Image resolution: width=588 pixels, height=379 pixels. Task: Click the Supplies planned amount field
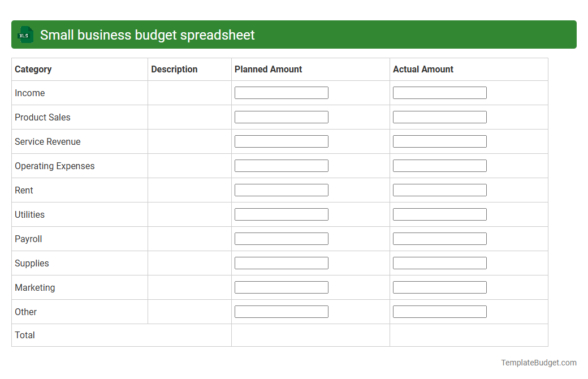click(x=281, y=262)
